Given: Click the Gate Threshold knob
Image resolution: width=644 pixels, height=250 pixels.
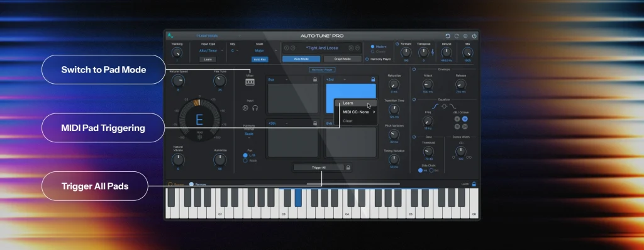Looking at the screenshot, I should click(x=428, y=152).
